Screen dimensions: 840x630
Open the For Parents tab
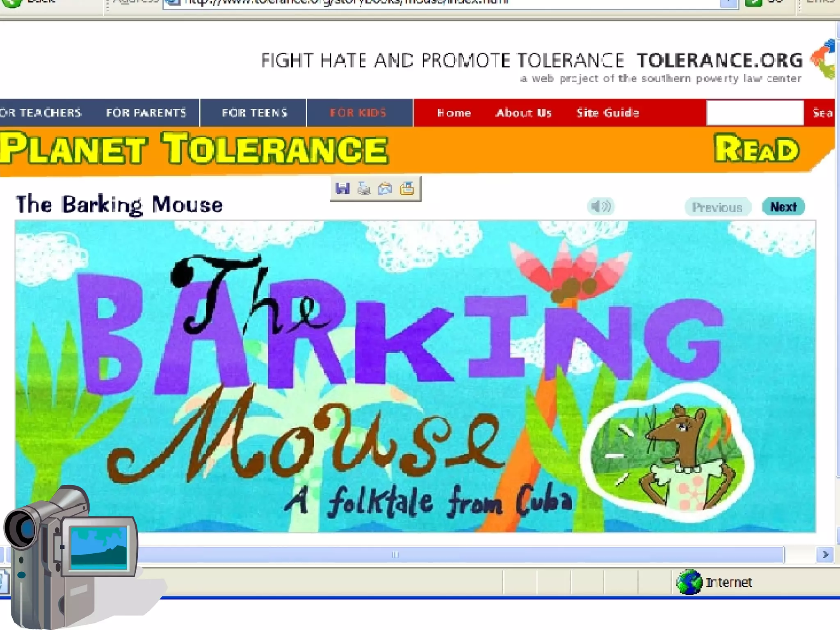146,113
